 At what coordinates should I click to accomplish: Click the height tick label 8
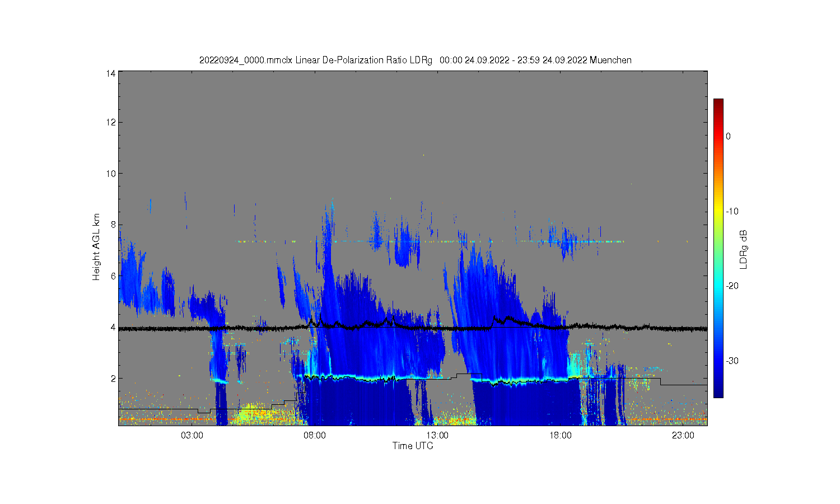[113, 225]
